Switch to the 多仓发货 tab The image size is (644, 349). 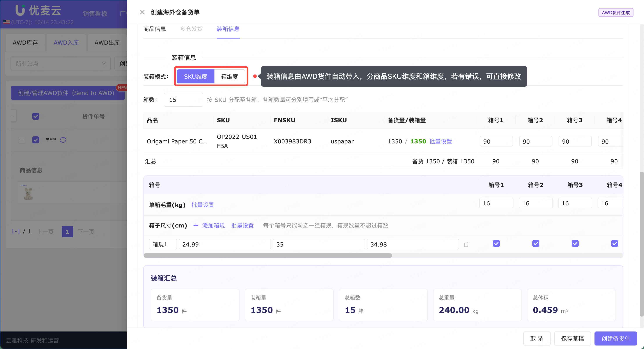191,29
